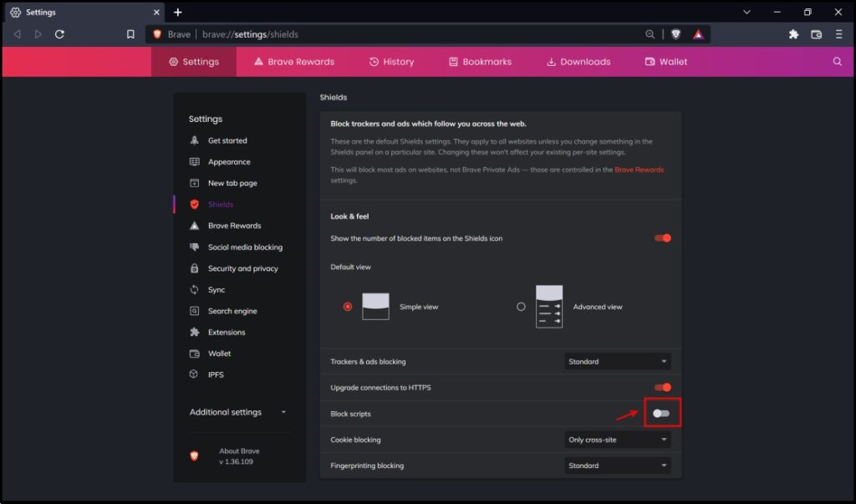The width and height of the screenshot is (856, 504).
Task: Switch to Brave Rewards top tab
Action: [294, 62]
